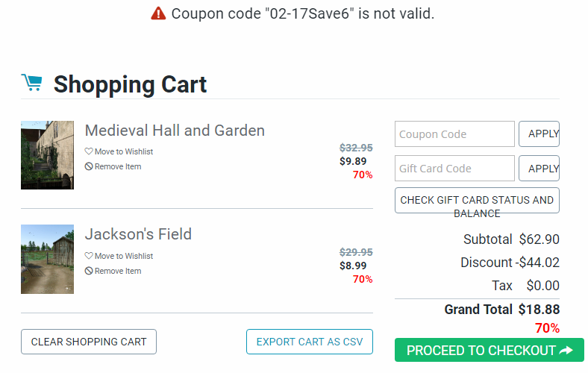Clear the shopping cart
588x373 pixels.
coord(89,342)
